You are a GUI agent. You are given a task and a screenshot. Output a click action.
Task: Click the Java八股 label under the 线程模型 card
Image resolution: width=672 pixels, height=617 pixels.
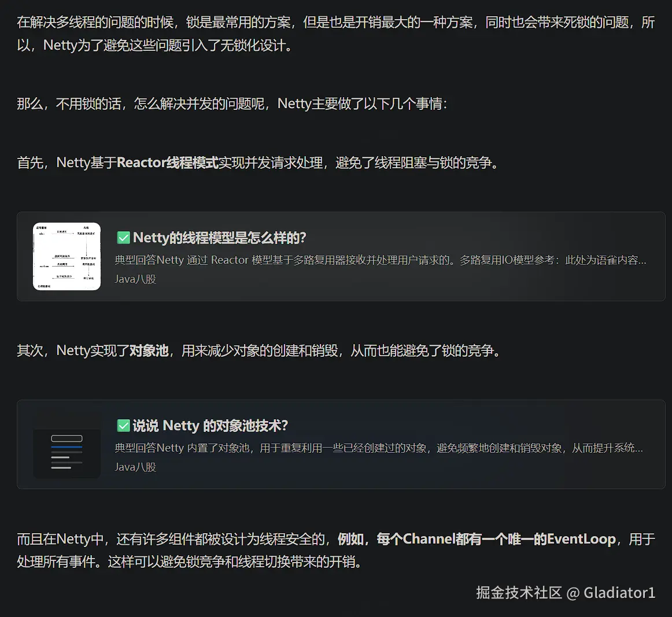(x=135, y=279)
